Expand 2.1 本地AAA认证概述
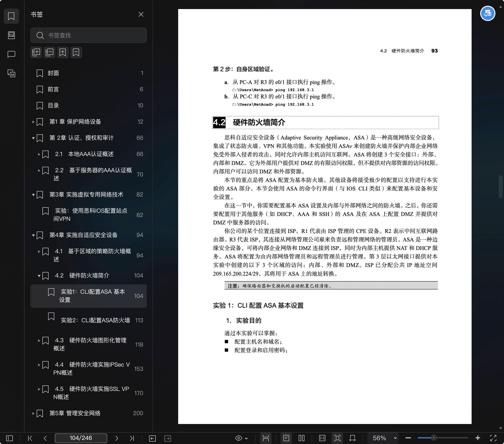504x444 pixels. (39, 154)
